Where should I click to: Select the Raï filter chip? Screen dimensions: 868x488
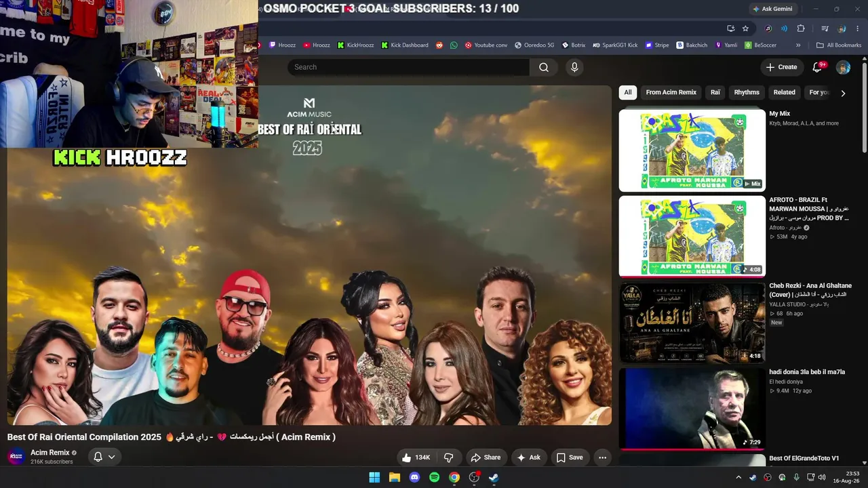click(x=715, y=92)
